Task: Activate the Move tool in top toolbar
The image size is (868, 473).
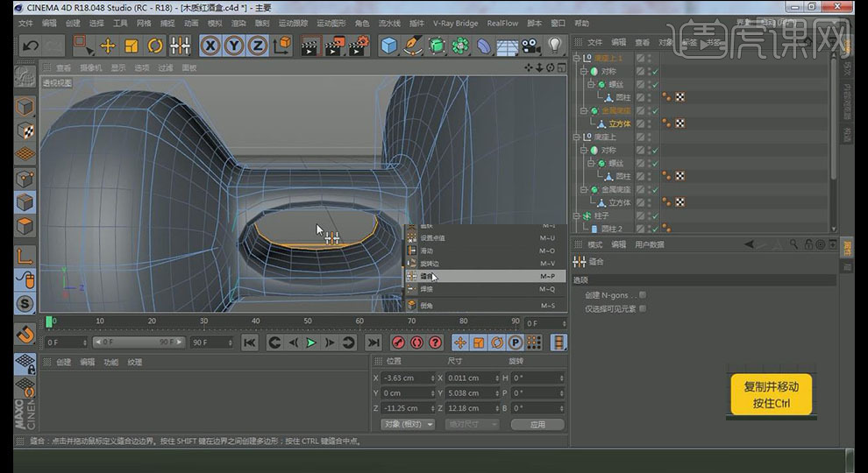Action: 107,46
